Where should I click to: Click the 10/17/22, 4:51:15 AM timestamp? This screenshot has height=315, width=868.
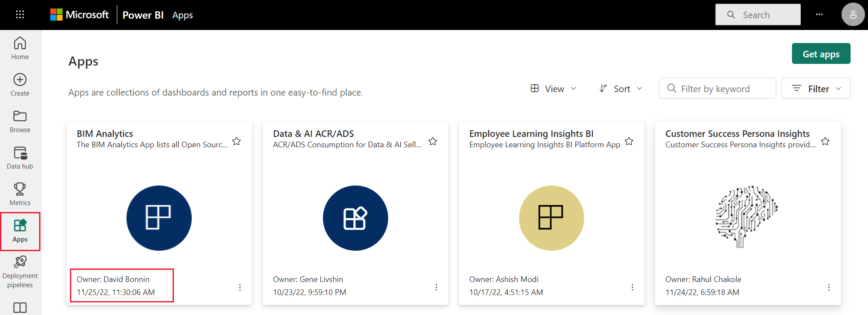[x=506, y=292]
